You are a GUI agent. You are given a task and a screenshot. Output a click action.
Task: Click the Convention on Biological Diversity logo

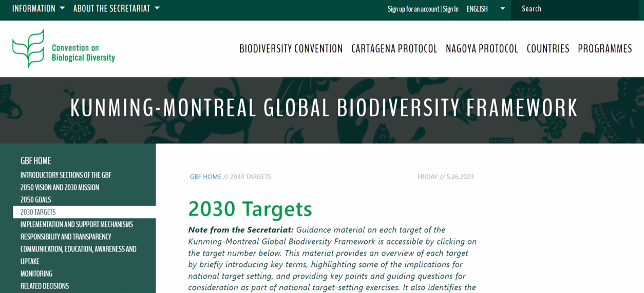[x=64, y=49]
